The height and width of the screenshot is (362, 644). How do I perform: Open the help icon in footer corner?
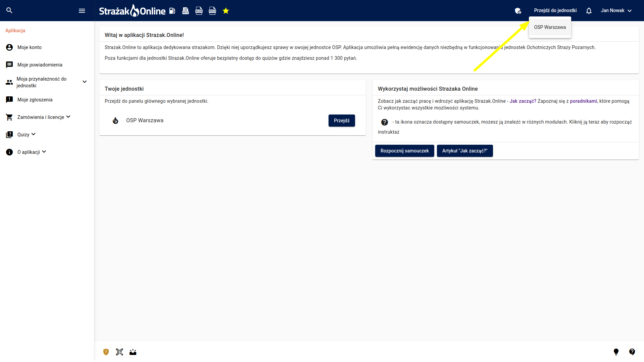click(x=632, y=352)
